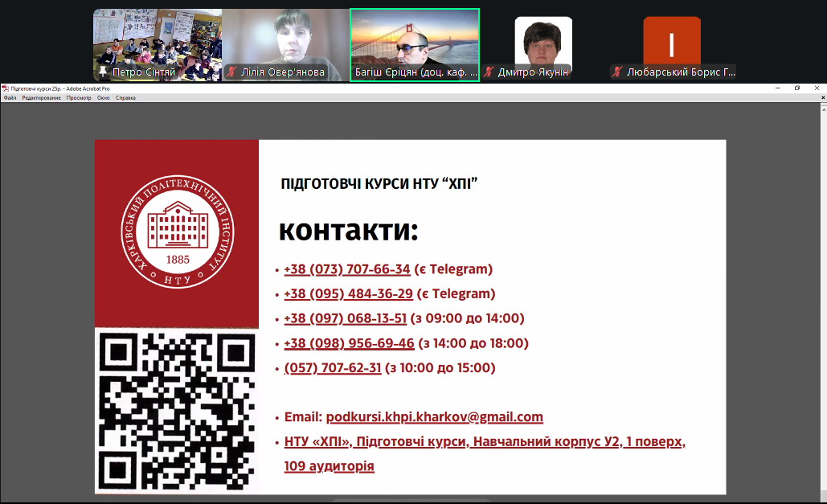Click phone link +38 (095) 484-36-29
The height and width of the screenshot is (504, 827).
(348, 294)
